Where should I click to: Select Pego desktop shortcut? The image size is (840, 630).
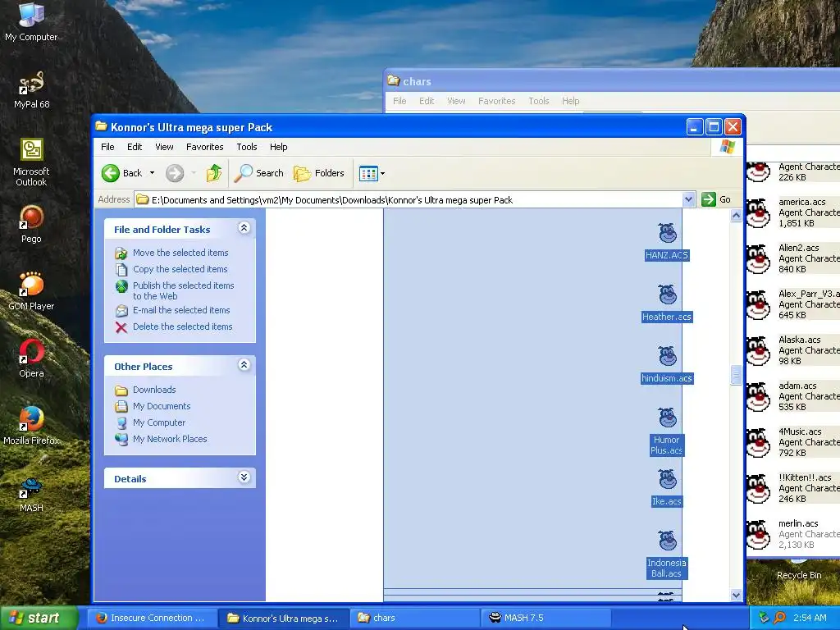click(31, 225)
